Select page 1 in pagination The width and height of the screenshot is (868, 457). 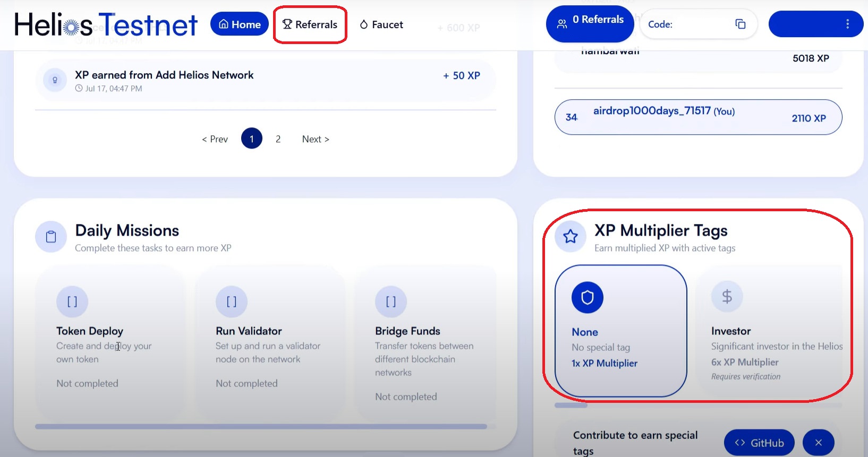(252, 139)
